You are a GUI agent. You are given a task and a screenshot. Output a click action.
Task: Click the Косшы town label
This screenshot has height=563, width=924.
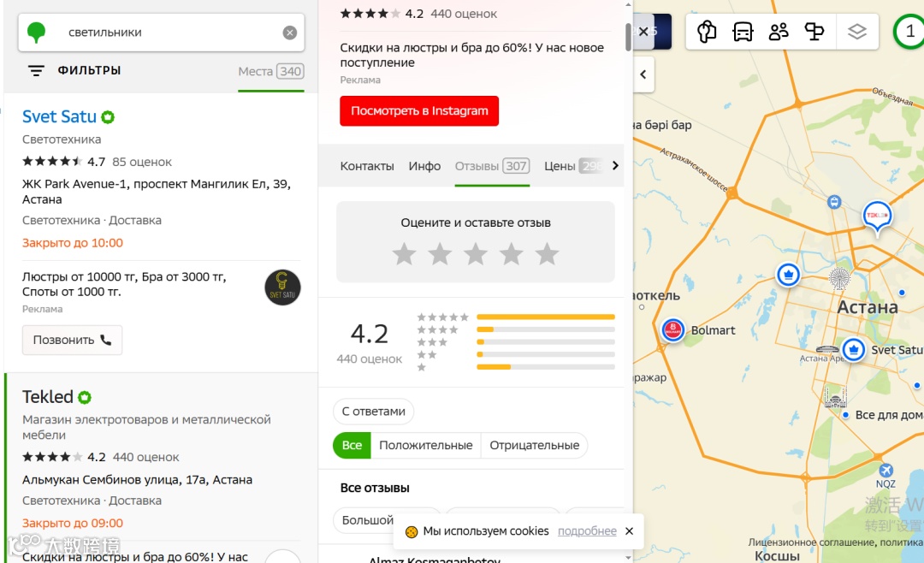(x=777, y=556)
